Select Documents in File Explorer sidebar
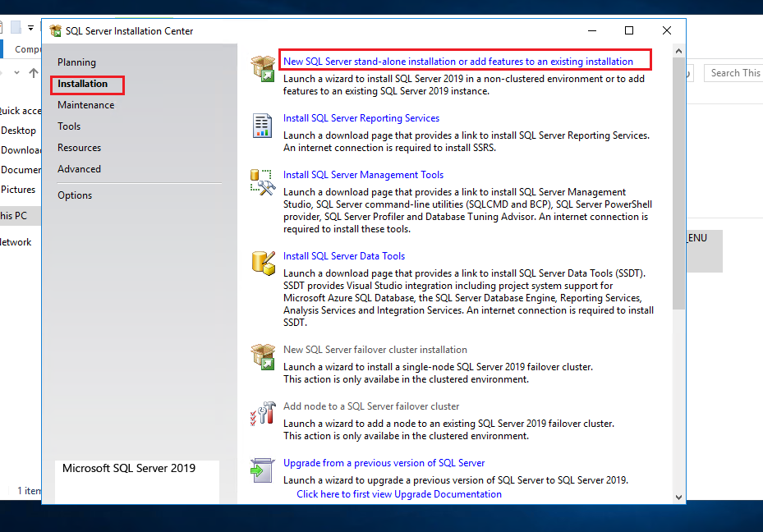763x532 pixels. click(x=21, y=170)
